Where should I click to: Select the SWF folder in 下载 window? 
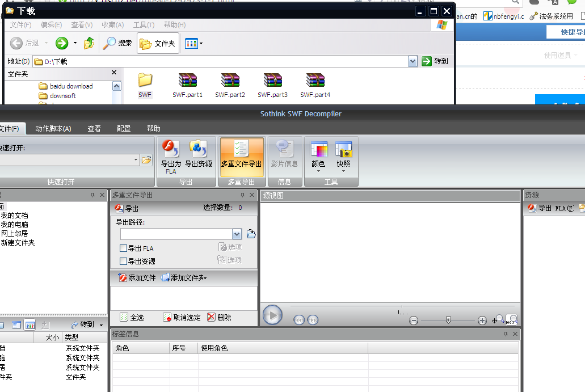pos(145,86)
